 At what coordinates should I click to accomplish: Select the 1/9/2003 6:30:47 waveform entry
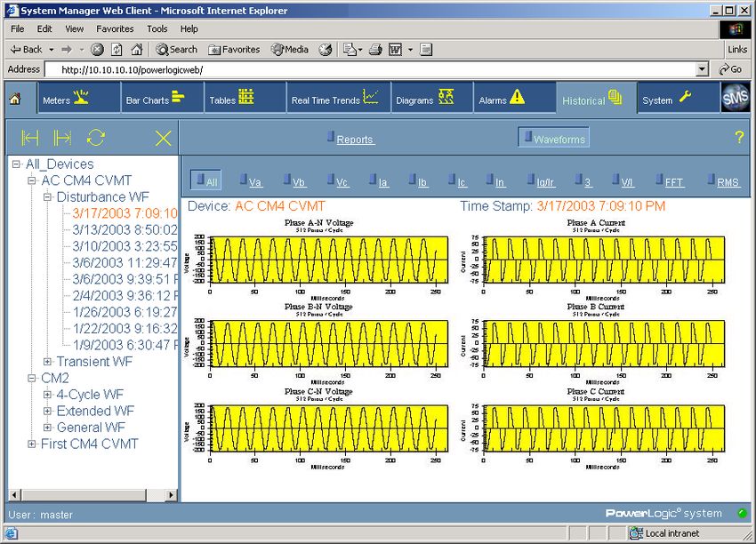click(x=125, y=345)
